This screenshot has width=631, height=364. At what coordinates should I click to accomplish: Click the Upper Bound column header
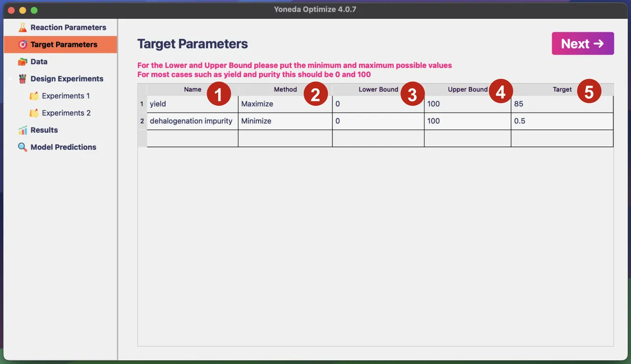click(x=467, y=90)
